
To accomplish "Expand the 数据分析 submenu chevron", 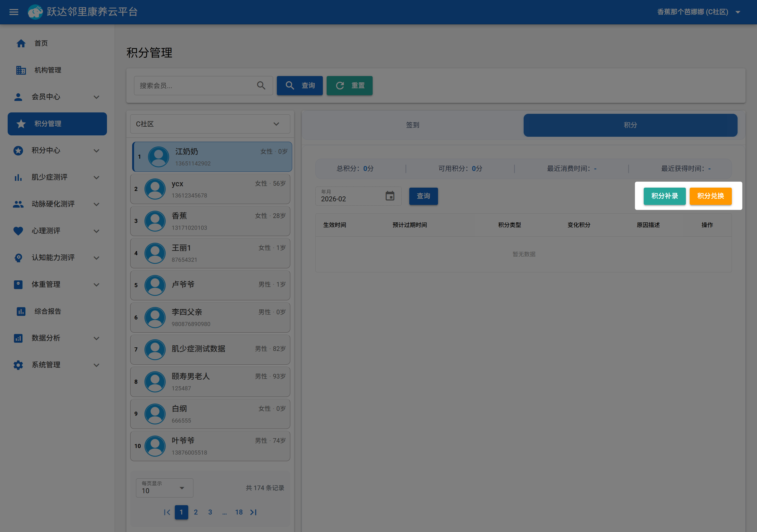I will (96, 338).
